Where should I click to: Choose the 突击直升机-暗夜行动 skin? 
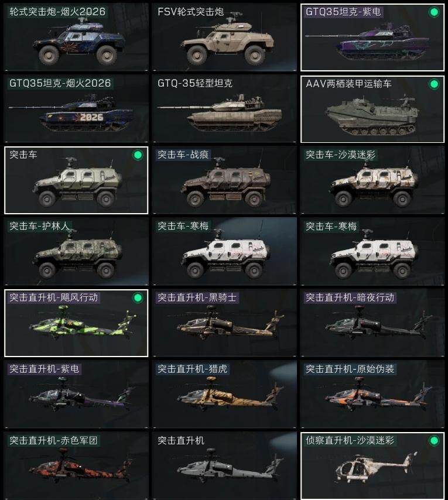(372, 323)
